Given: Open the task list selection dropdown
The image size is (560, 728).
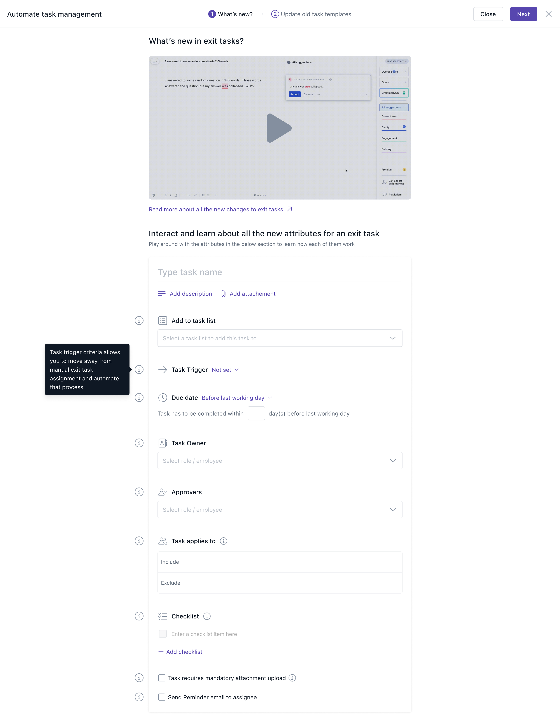Looking at the screenshot, I should click(x=280, y=338).
